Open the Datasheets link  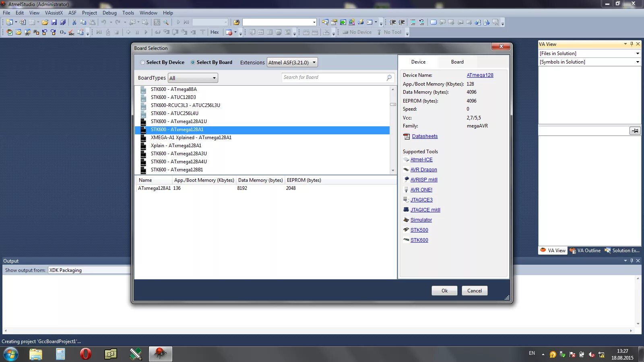click(425, 136)
